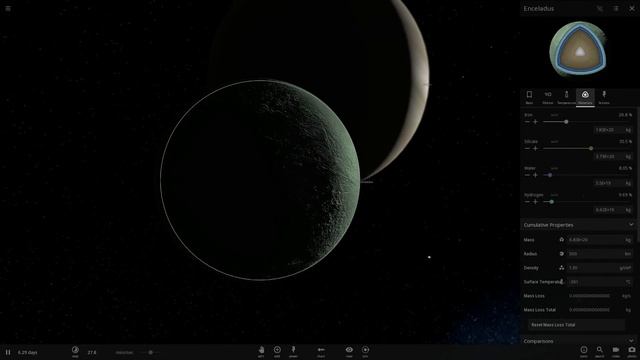
Task: Click the Surface Temperature thermometer icon
Action: point(562,282)
